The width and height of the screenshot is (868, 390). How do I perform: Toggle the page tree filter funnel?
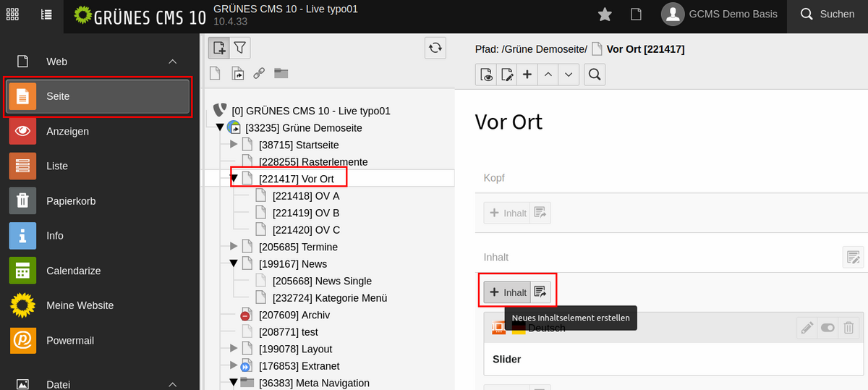pos(240,48)
